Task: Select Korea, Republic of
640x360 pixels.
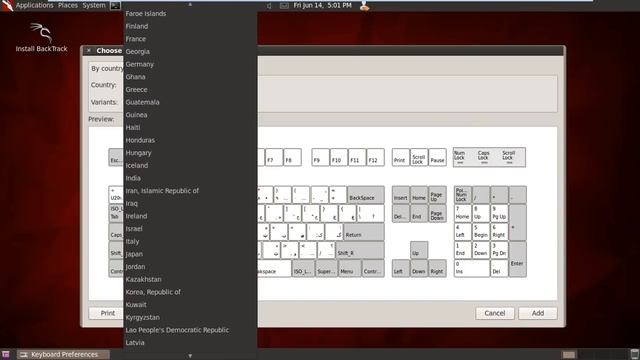Action: pyautogui.click(x=190, y=292)
